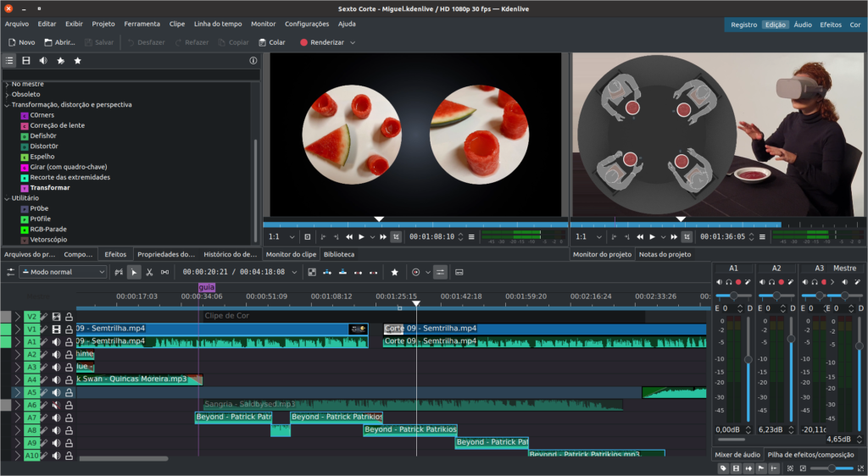The image size is (868, 476).
Task: Click the Abrir button in the toolbar
Action: pyautogui.click(x=60, y=42)
